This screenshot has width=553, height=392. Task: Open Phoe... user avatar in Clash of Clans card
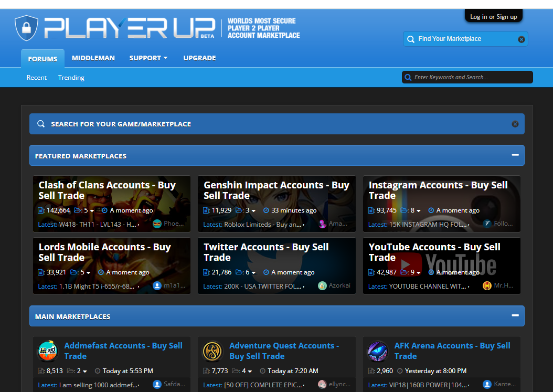coord(157,224)
